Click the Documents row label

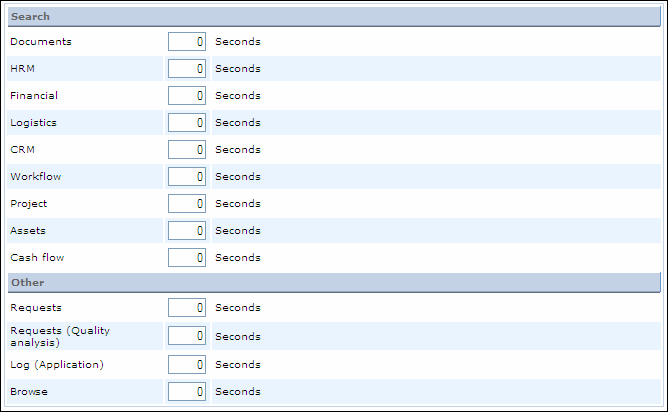pyautogui.click(x=41, y=42)
